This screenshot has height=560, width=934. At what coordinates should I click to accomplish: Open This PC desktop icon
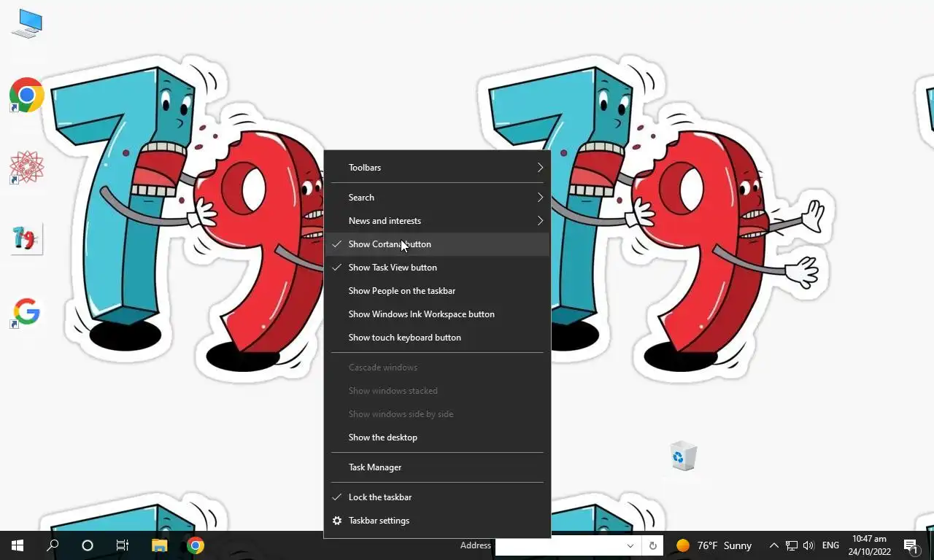(x=27, y=23)
